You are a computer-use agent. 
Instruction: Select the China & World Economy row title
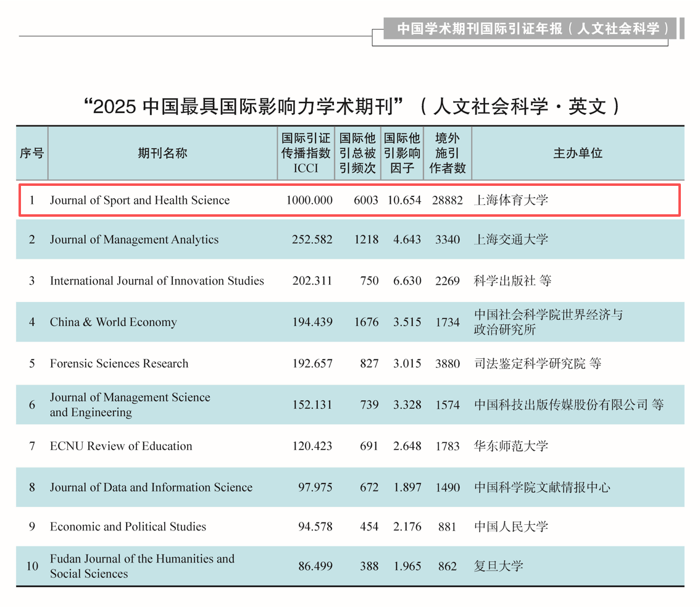tap(113, 322)
